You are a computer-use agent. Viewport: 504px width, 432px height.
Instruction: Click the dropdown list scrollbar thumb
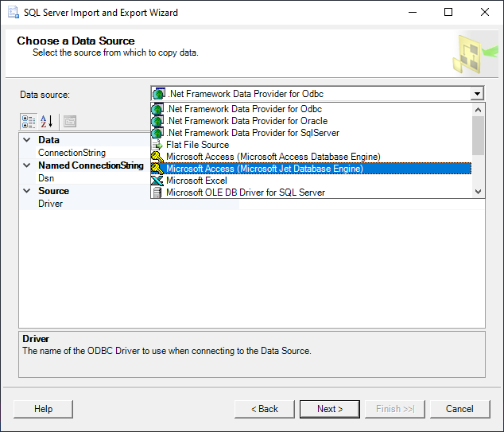478,135
